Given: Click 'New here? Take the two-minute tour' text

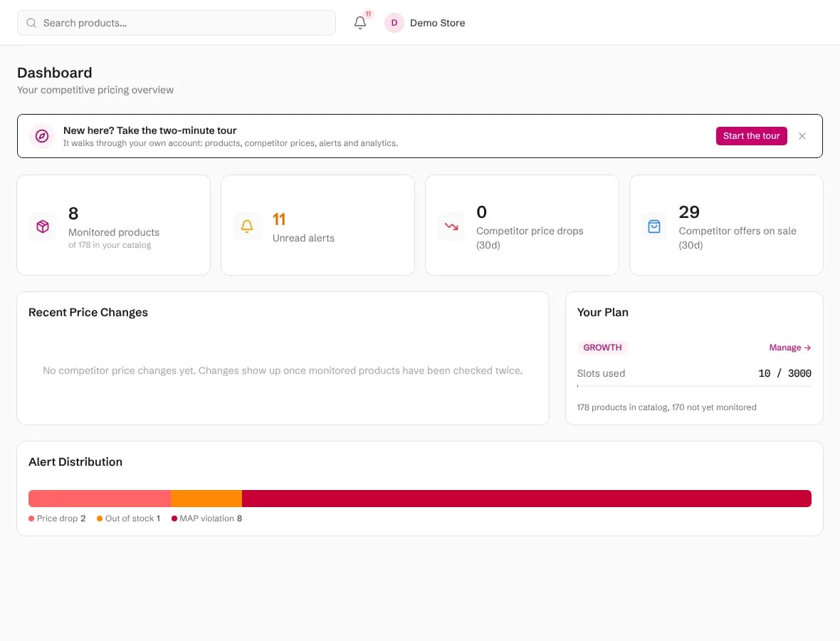Looking at the screenshot, I should 149,130.
